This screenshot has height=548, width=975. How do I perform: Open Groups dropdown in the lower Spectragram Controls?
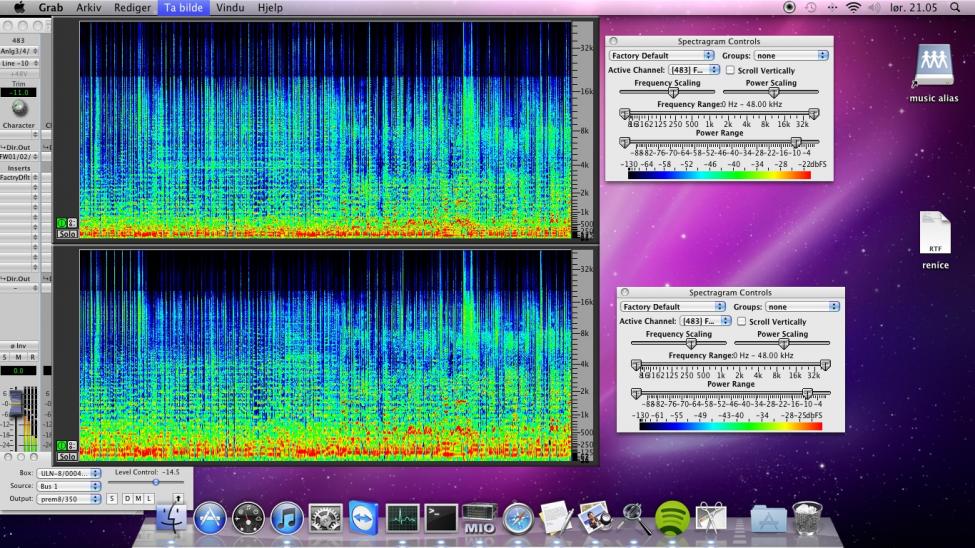(x=803, y=307)
